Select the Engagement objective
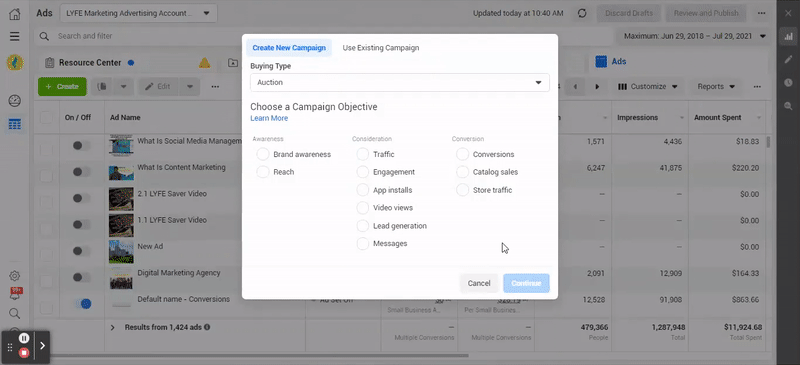This screenshot has width=800, height=365. pyautogui.click(x=363, y=172)
